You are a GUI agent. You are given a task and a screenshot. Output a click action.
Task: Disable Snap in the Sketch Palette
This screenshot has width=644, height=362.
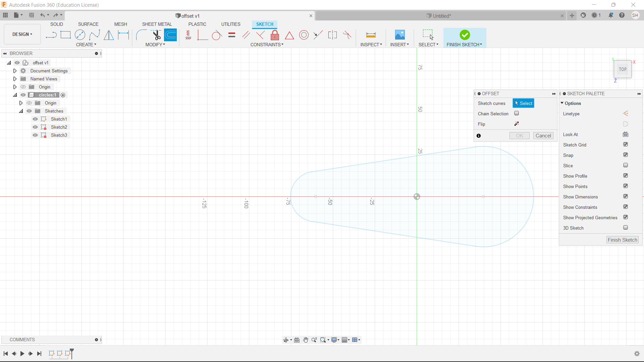tap(626, 155)
